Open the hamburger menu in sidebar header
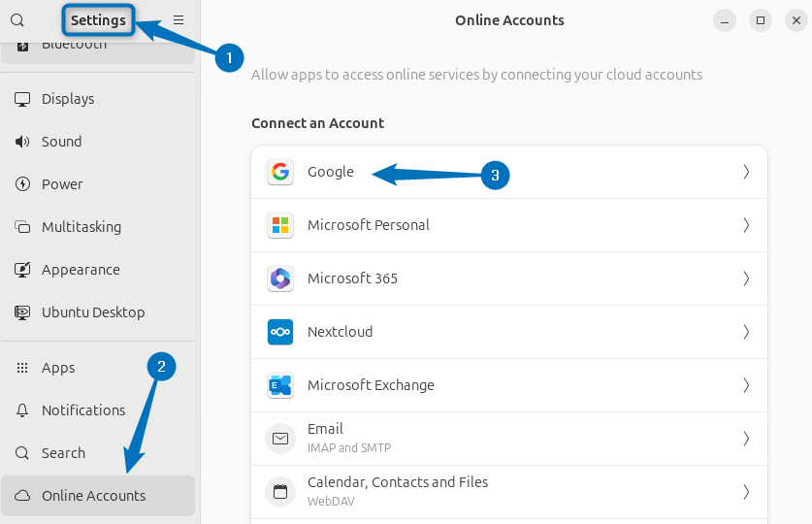This screenshot has height=524, width=812. [179, 20]
